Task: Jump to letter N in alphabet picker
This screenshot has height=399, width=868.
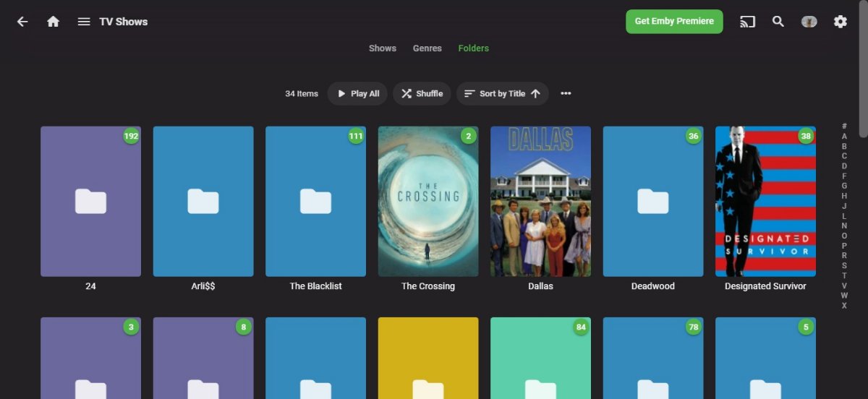Action: pos(844,226)
